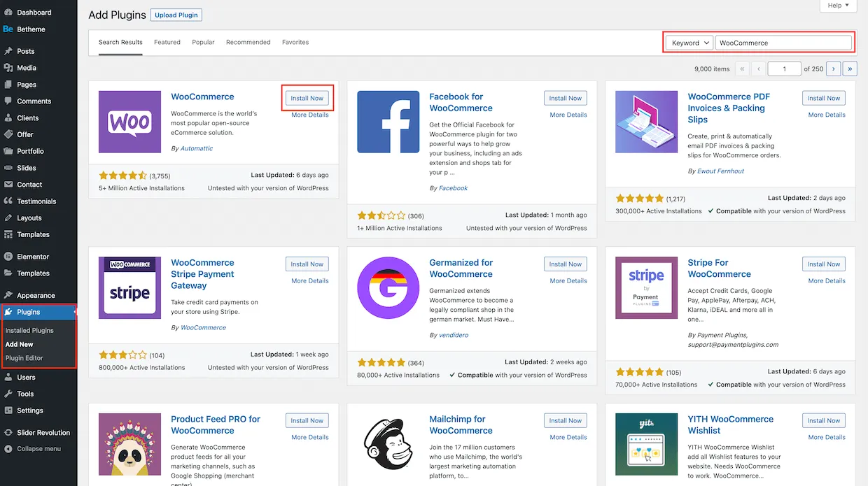Switch to the Featured tab
This screenshot has height=486, width=868.
(x=167, y=43)
